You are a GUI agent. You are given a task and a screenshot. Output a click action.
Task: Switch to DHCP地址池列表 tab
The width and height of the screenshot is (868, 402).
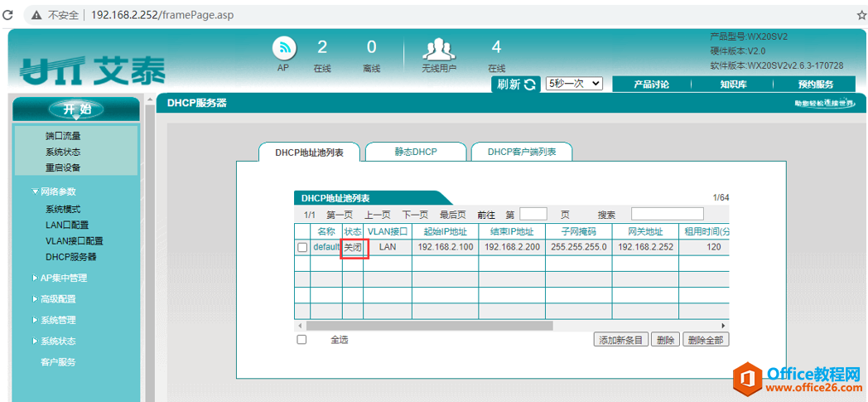point(310,153)
